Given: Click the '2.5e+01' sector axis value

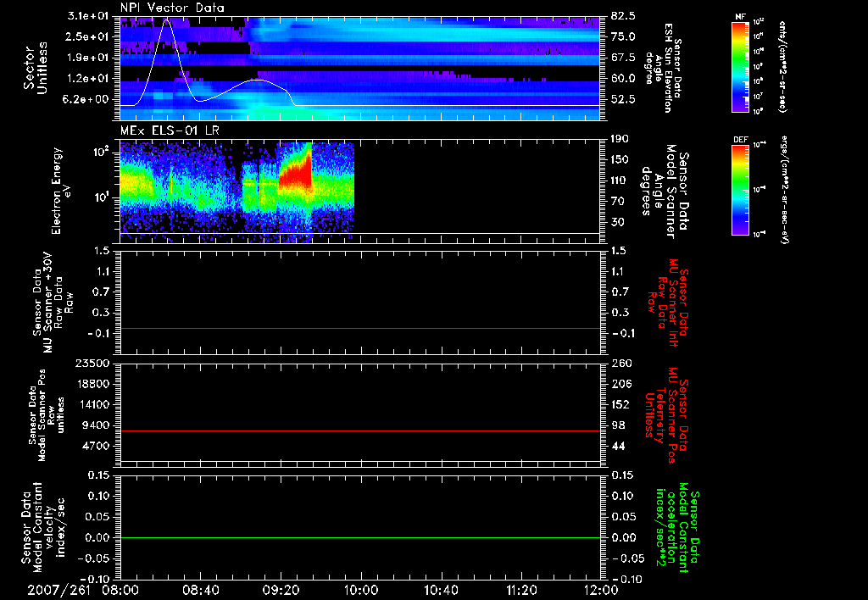Looking at the screenshot, I should point(88,36).
